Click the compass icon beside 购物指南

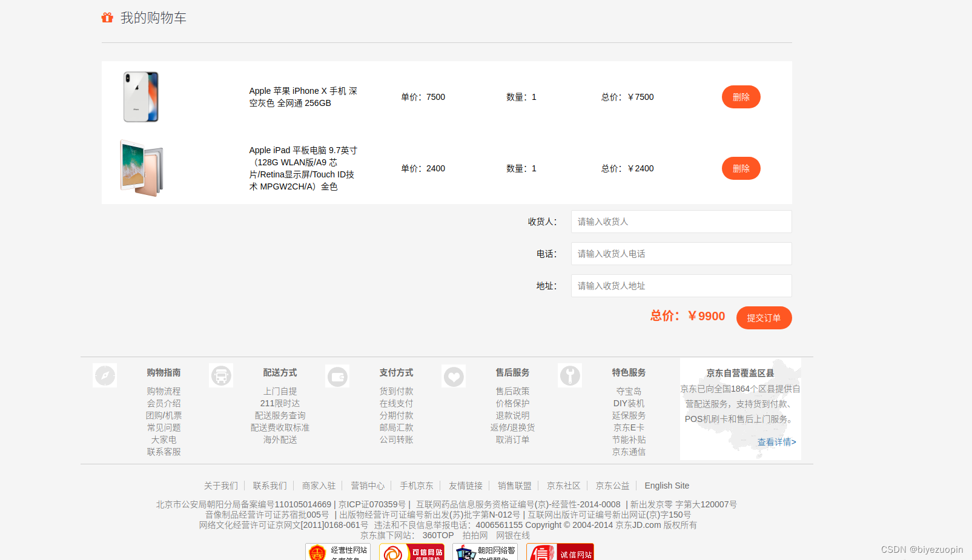click(x=105, y=375)
